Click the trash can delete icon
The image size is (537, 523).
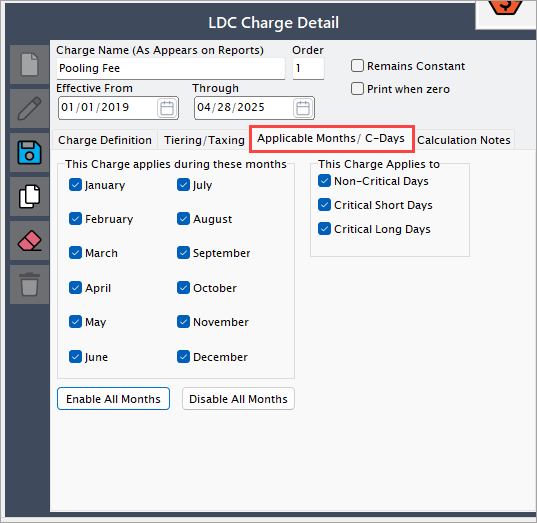(x=29, y=285)
